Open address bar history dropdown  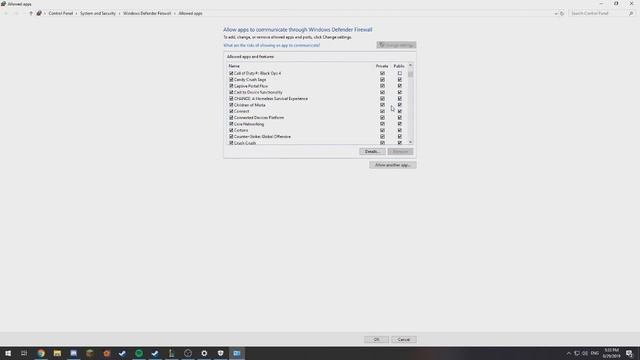coord(556,13)
